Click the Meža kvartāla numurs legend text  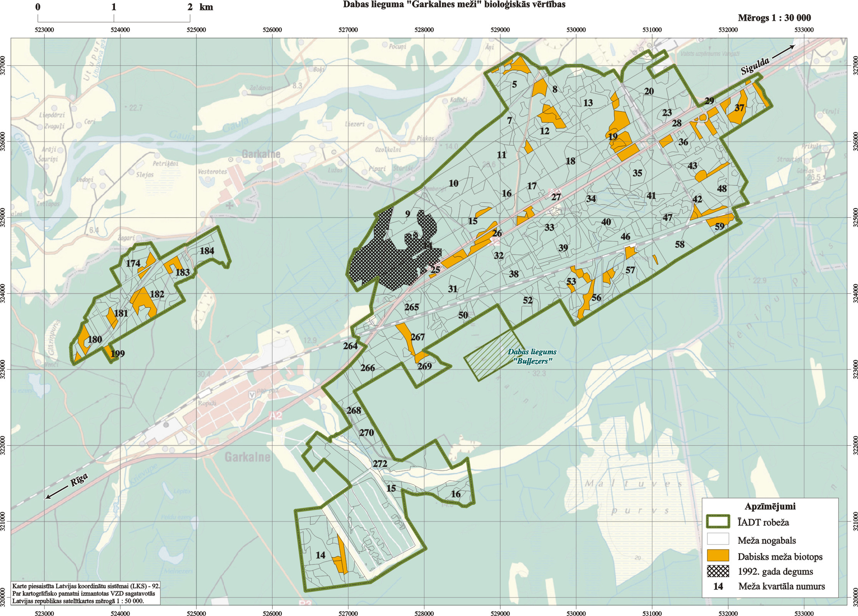(x=782, y=586)
